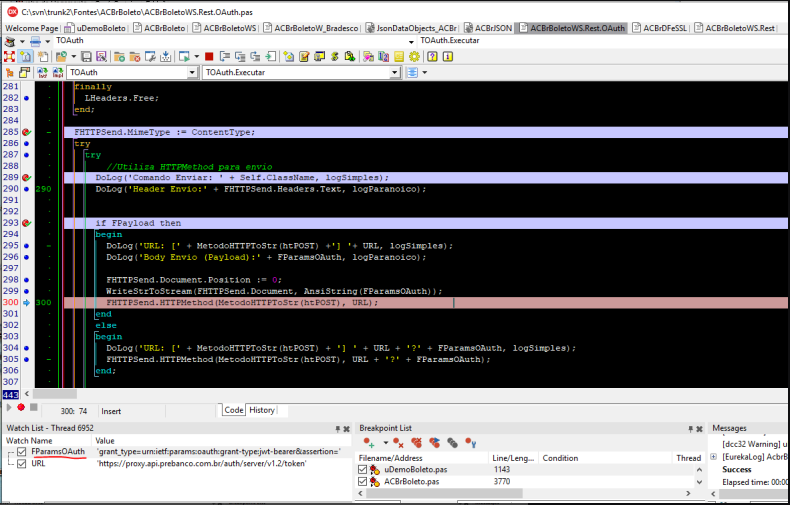Open the Welcome Page tab
The image size is (790, 505).
31,28
